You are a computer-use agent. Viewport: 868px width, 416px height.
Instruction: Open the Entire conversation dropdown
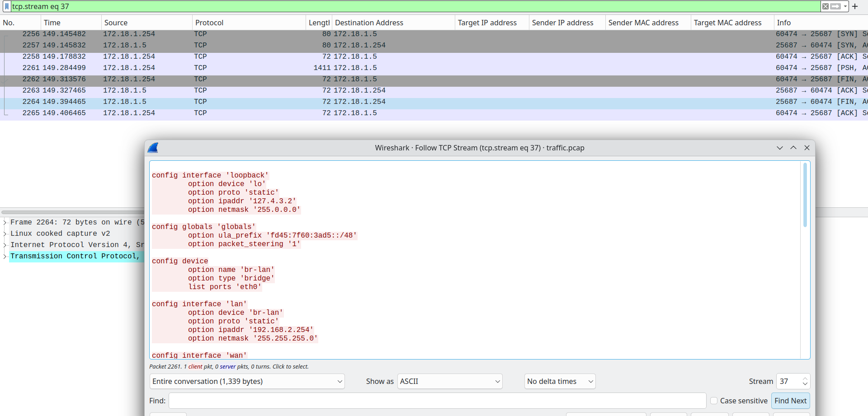(247, 381)
